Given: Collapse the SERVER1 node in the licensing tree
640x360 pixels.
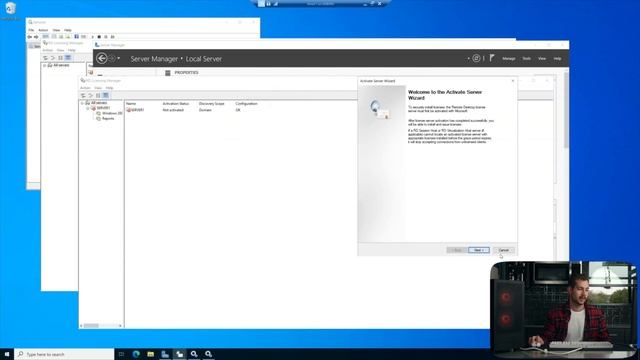Looking at the screenshot, I should (88, 108).
